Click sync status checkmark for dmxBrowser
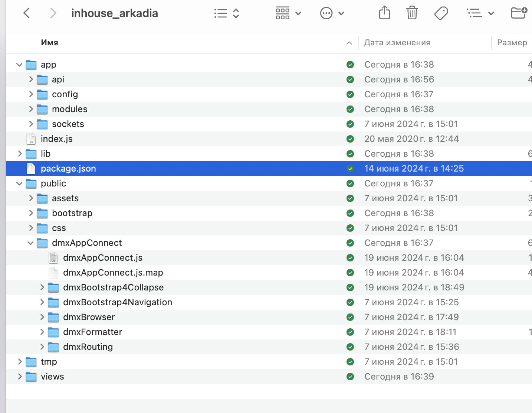The image size is (532, 413). click(350, 317)
